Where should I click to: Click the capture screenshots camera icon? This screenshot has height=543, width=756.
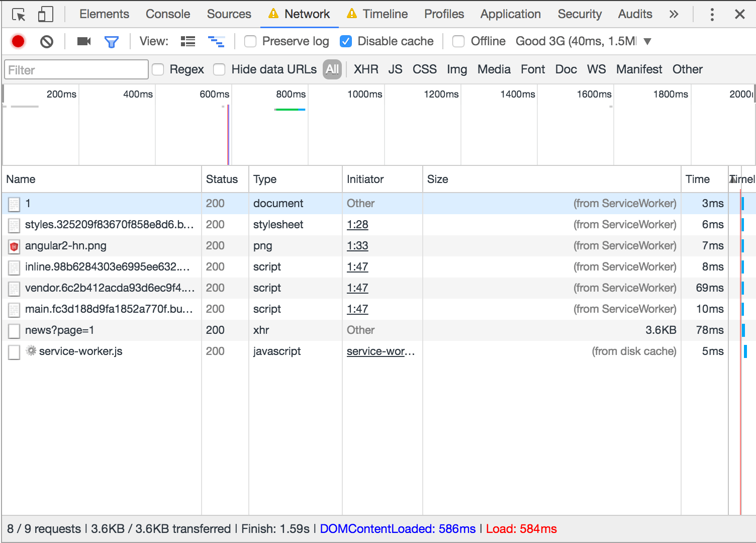click(x=84, y=41)
